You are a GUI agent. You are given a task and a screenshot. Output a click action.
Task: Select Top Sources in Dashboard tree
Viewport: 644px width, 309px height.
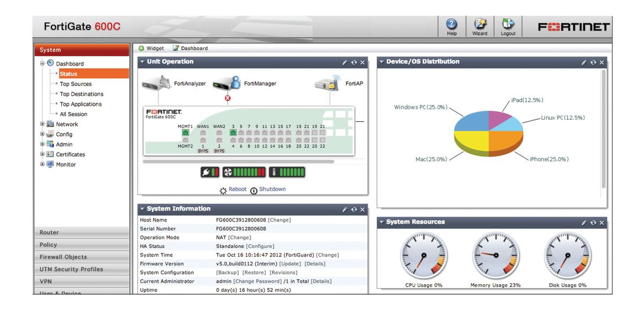(x=76, y=84)
